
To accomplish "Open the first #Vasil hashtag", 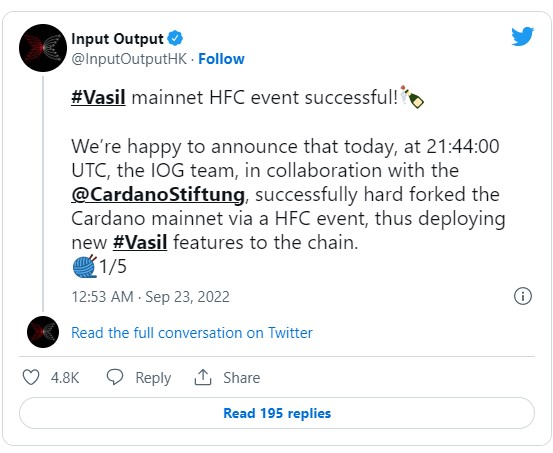I will (98, 97).
